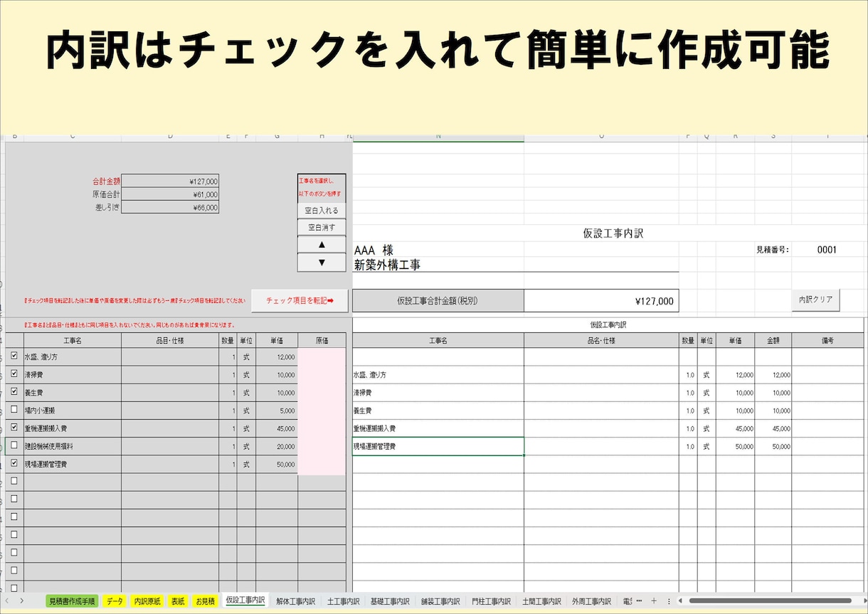Switch to the 外周工事内訳 sheet tab
868x614 pixels.
click(591, 601)
